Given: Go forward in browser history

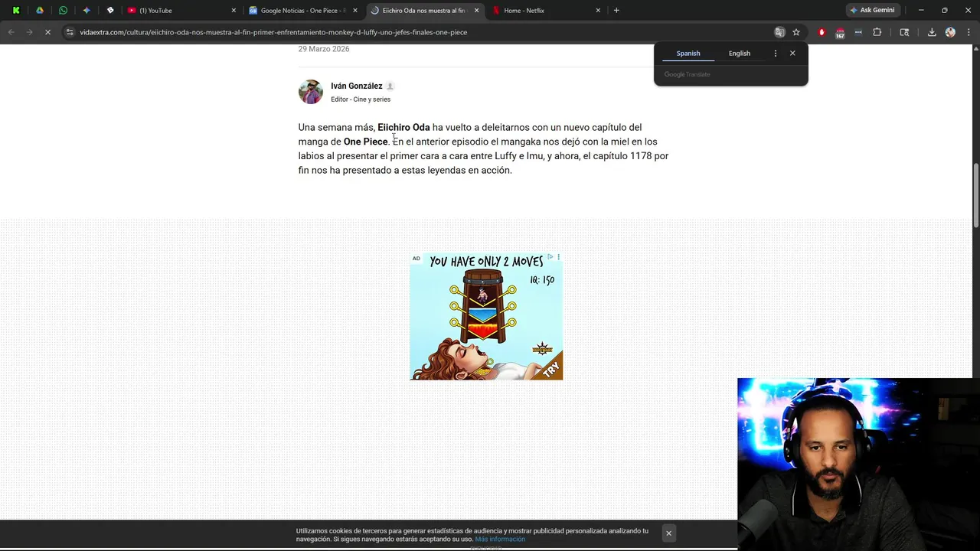Looking at the screenshot, I should (x=29, y=32).
